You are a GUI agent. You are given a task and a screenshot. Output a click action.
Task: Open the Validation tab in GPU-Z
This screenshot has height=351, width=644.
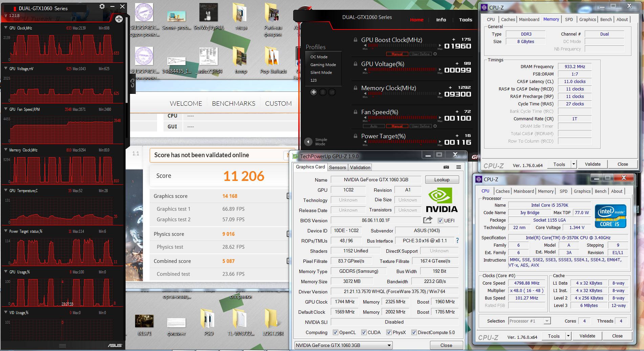tap(360, 167)
